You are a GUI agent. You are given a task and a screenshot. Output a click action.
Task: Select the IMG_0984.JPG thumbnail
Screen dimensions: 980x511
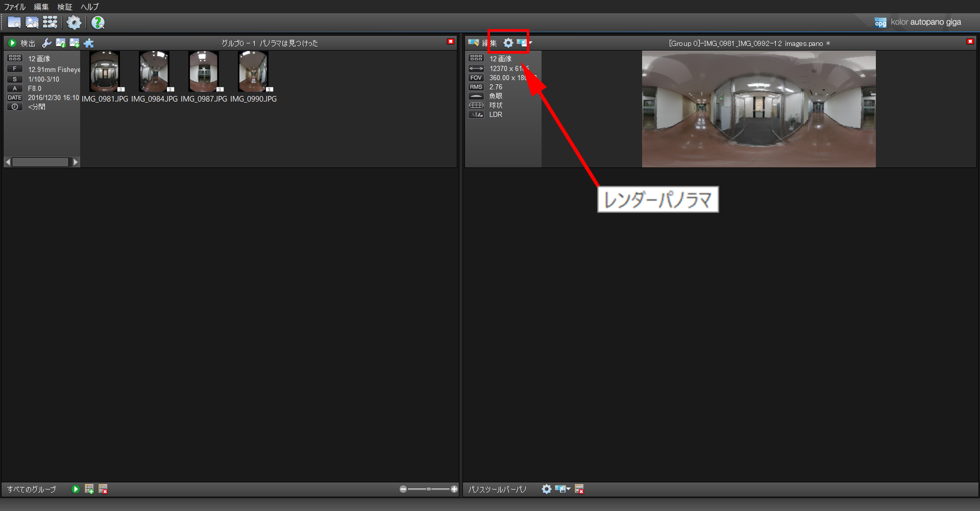coord(154,71)
